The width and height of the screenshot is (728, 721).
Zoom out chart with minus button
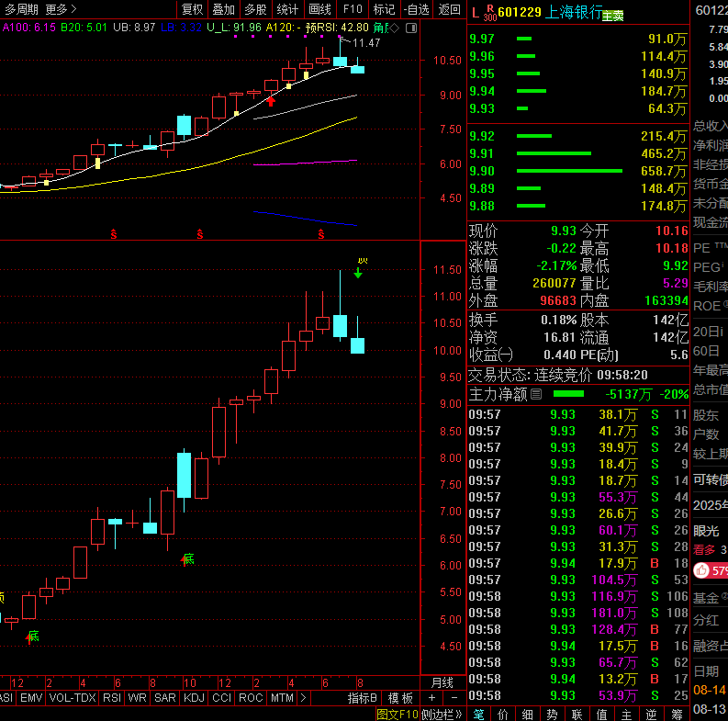(x=454, y=698)
